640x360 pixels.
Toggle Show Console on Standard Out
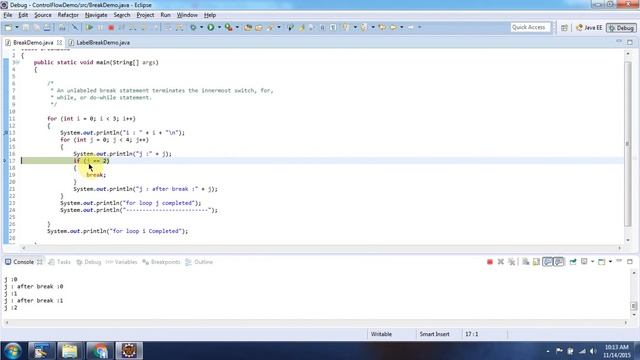click(x=548, y=262)
